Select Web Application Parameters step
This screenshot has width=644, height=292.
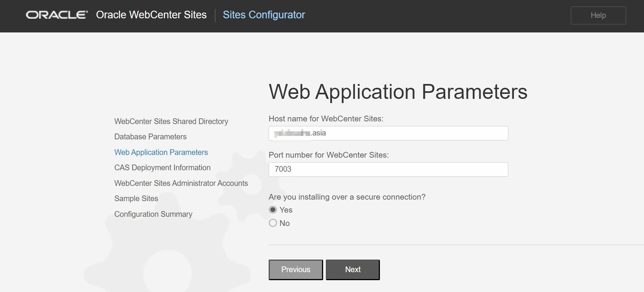coord(161,152)
